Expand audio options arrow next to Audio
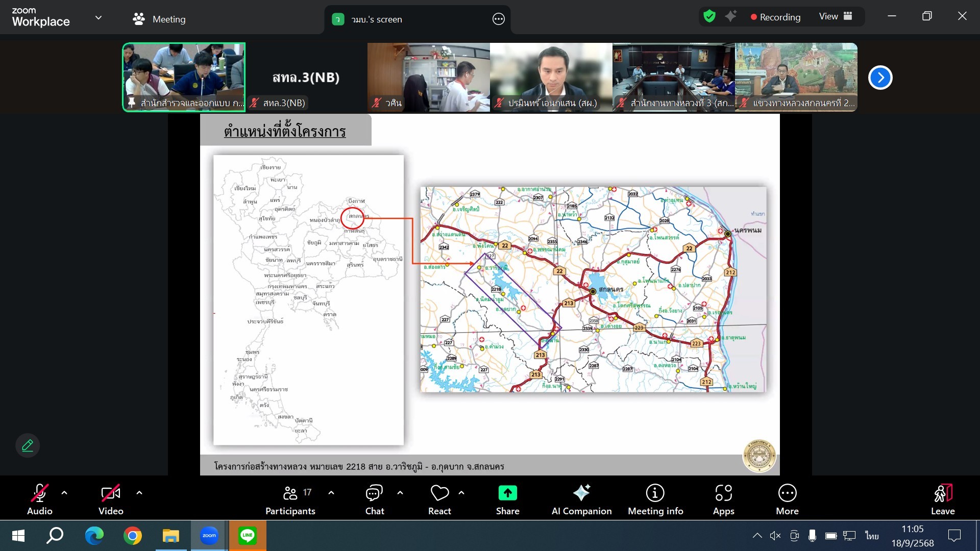 (64, 493)
